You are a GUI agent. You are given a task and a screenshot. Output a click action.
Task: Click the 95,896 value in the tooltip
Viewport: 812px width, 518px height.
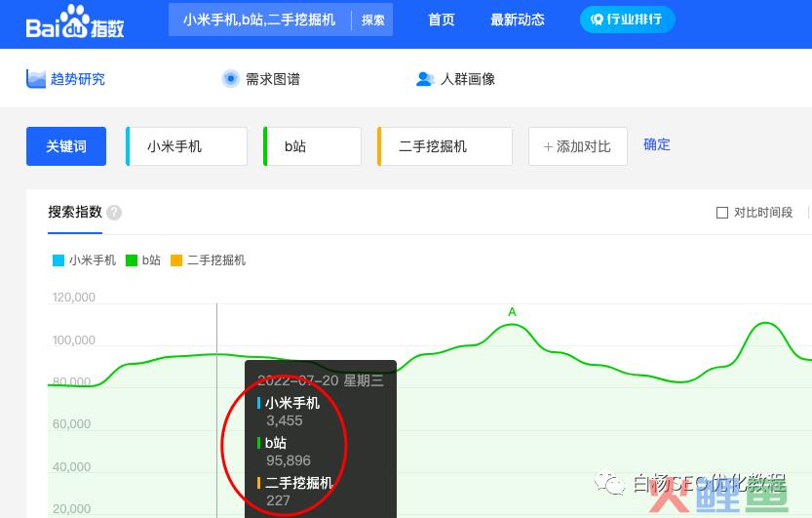289,460
